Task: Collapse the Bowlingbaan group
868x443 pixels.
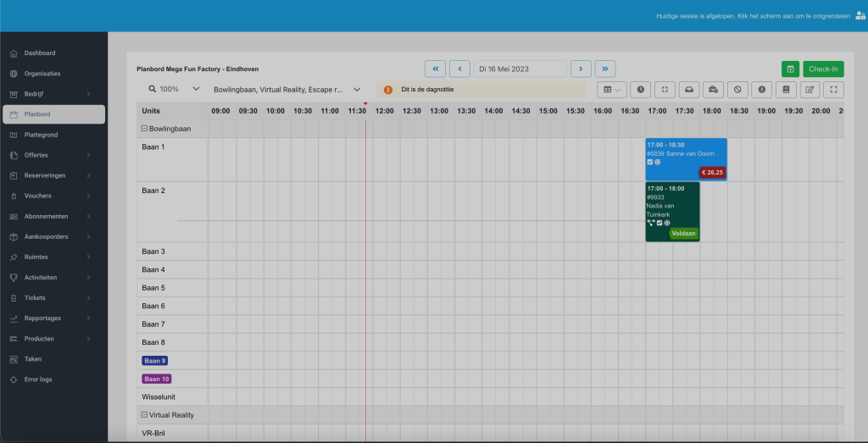Action: (x=144, y=129)
